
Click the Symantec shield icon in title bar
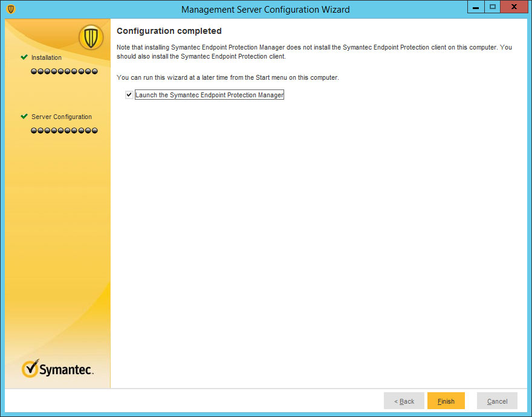(11, 9)
